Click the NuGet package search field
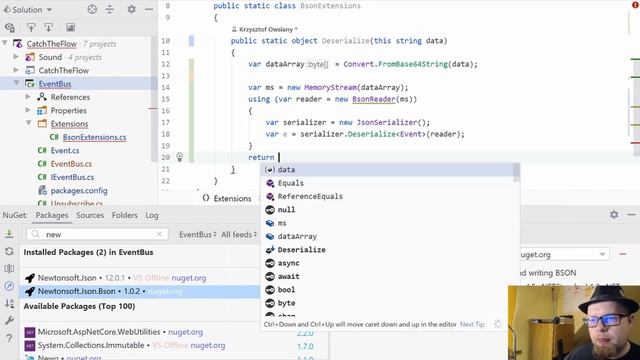The image size is (640, 360). coord(98,234)
